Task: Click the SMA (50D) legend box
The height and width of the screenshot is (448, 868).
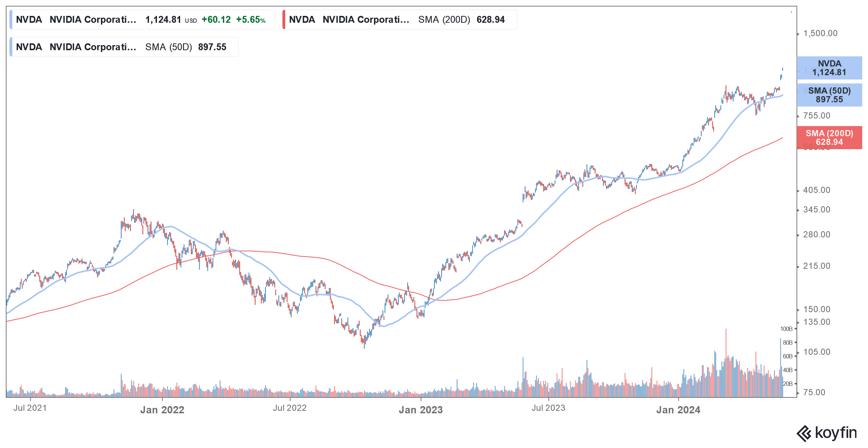Action: tap(124, 47)
